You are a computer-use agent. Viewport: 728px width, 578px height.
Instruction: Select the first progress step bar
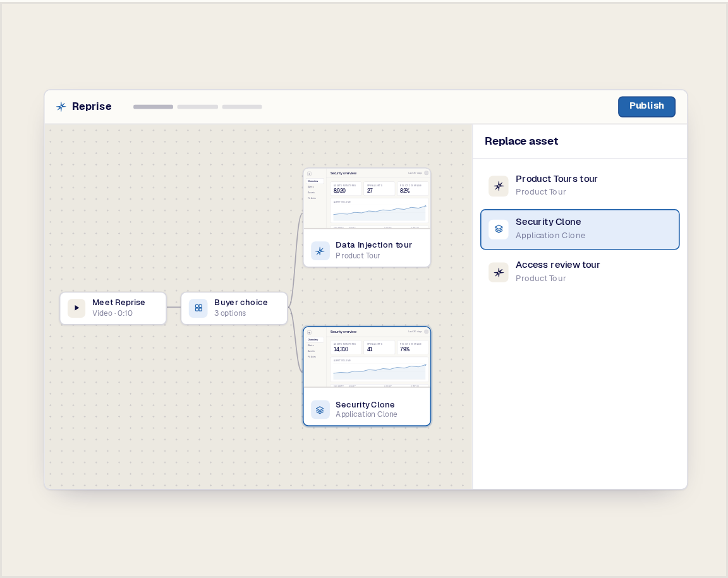point(153,107)
